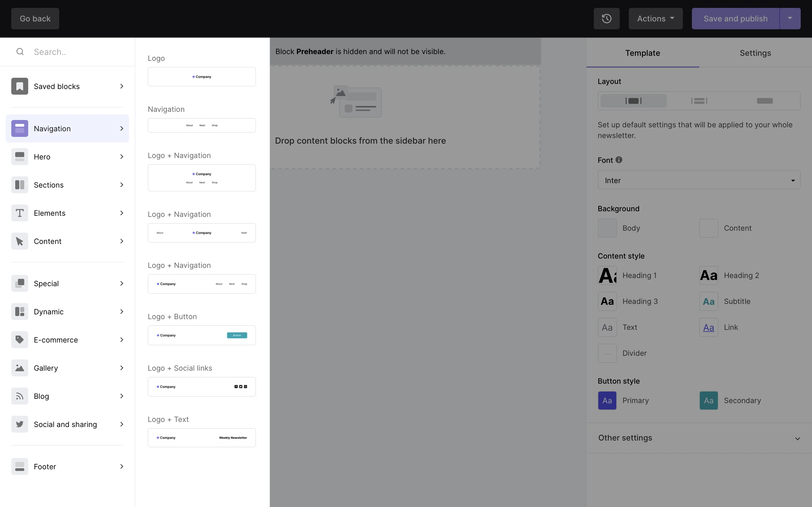Expand the Other settings section
812x507 pixels.
[699, 438]
